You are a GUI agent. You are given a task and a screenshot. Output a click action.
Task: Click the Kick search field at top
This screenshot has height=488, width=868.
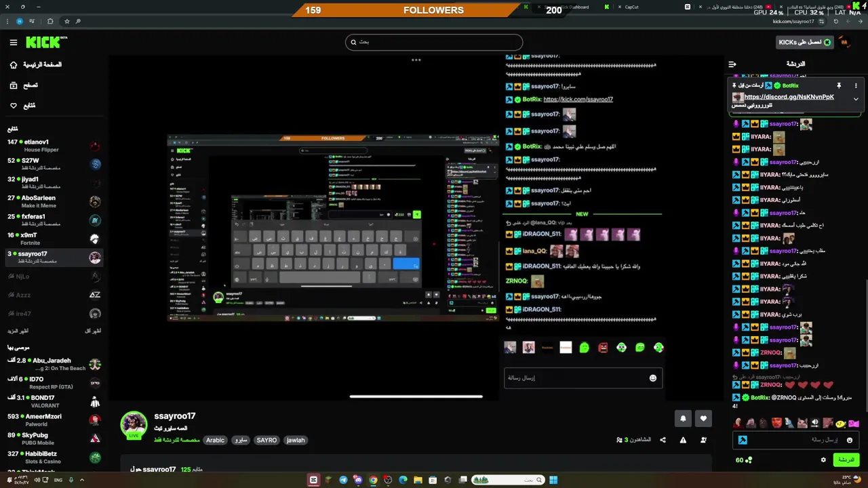(x=434, y=42)
